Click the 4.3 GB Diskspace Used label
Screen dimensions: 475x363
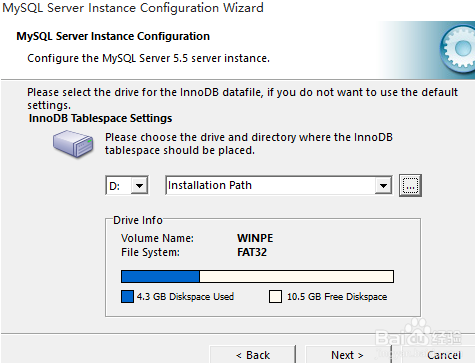click(x=185, y=296)
